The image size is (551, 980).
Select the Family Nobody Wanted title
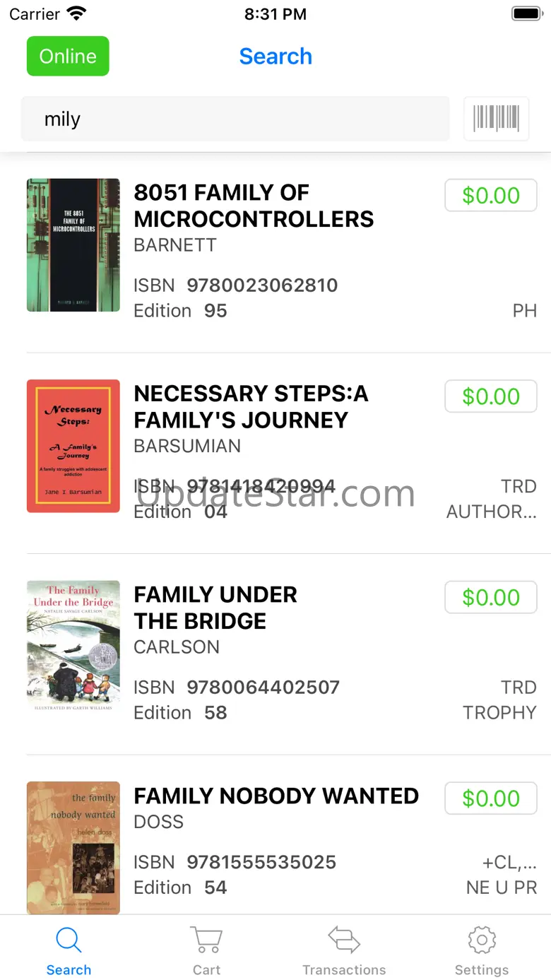click(276, 796)
